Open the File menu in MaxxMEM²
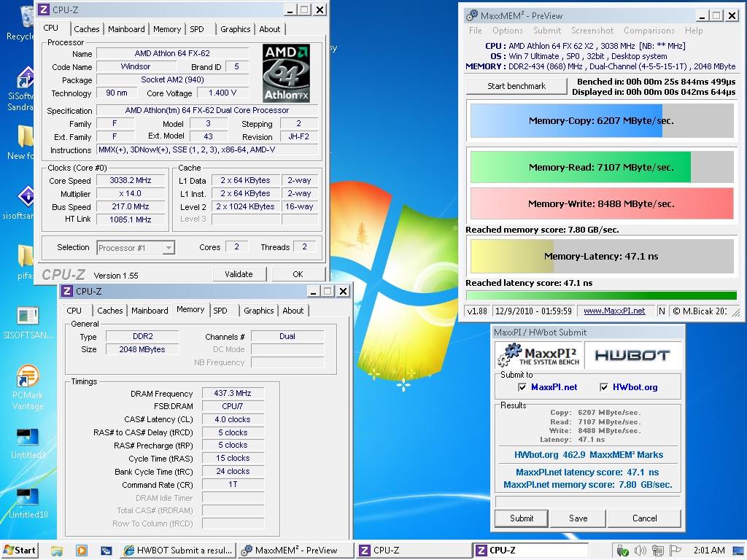This screenshot has width=747, height=560. (x=476, y=31)
